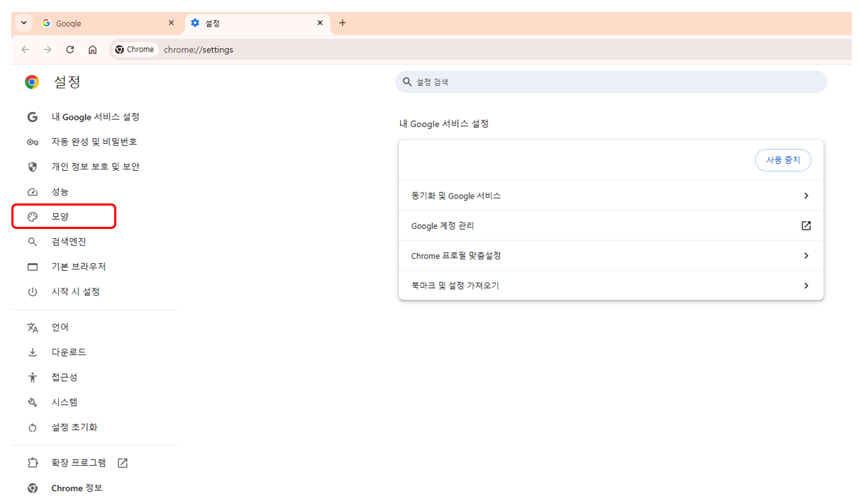The width and height of the screenshot is (859, 504).
Task: Open the Google 계정 관리 row
Action: [611, 225]
